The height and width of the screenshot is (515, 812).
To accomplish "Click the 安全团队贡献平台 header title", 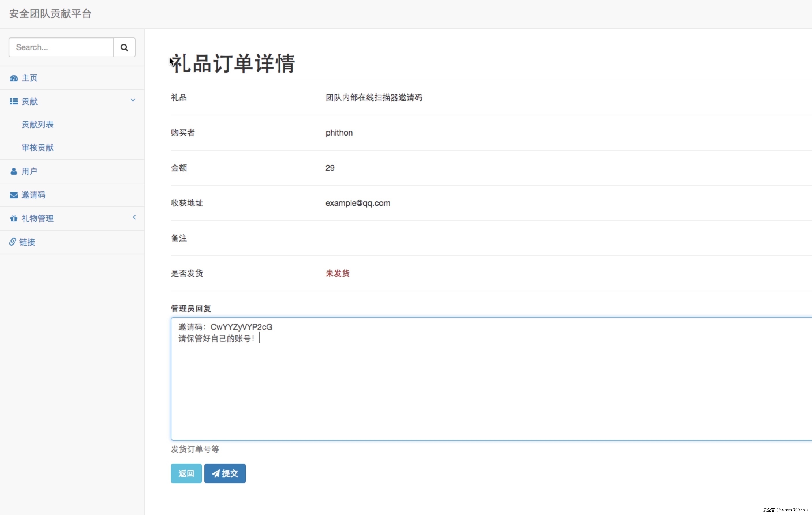I will 50,14.
